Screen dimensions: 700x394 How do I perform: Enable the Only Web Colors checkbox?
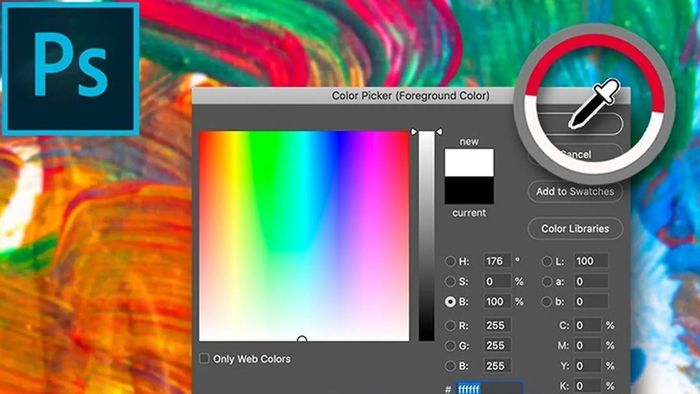(204, 359)
